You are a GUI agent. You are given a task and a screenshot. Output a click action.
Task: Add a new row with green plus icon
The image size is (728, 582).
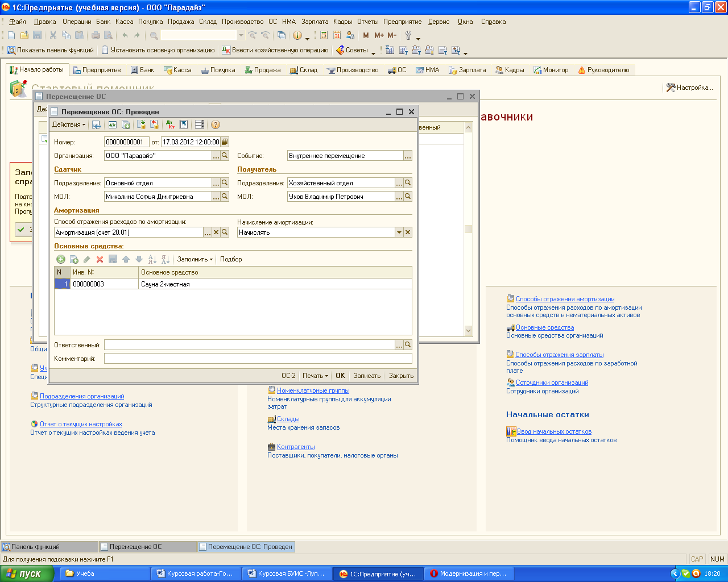click(61, 259)
